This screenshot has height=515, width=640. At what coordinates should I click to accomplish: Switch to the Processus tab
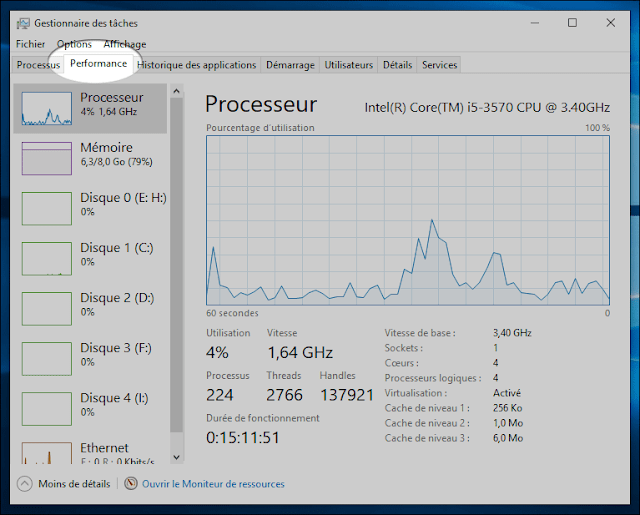[x=38, y=65]
